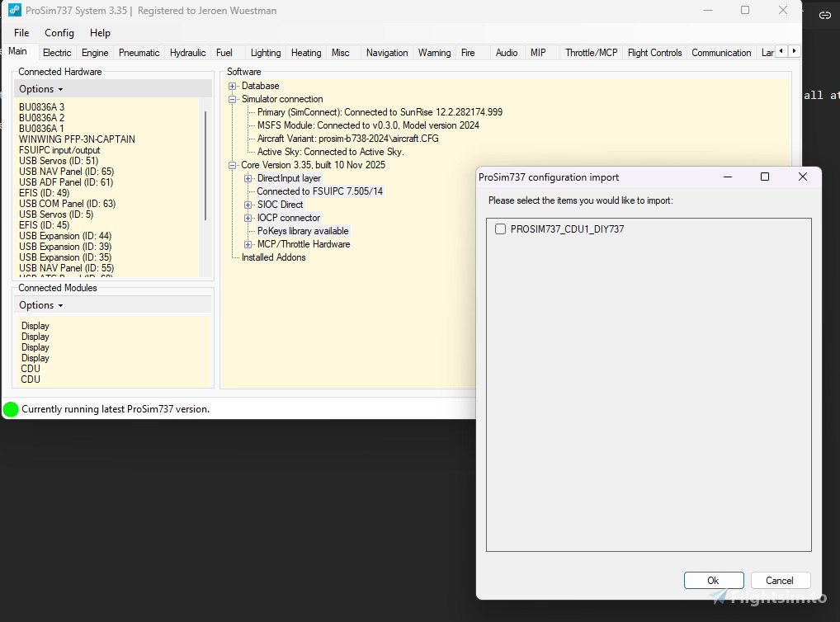The width and height of the screenshot is (840, 622).
Task: Confirm the import with the Ok button
Action: [713, 580]
